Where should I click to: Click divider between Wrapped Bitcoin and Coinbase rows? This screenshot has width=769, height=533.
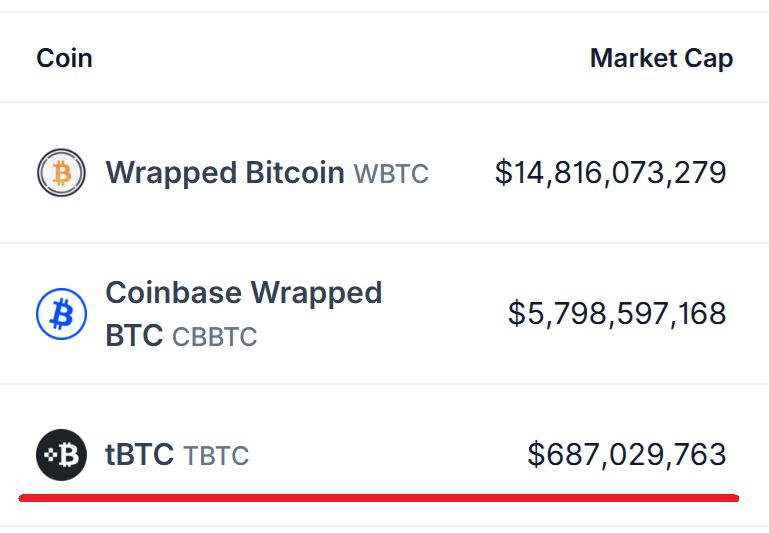click(384, 243)
